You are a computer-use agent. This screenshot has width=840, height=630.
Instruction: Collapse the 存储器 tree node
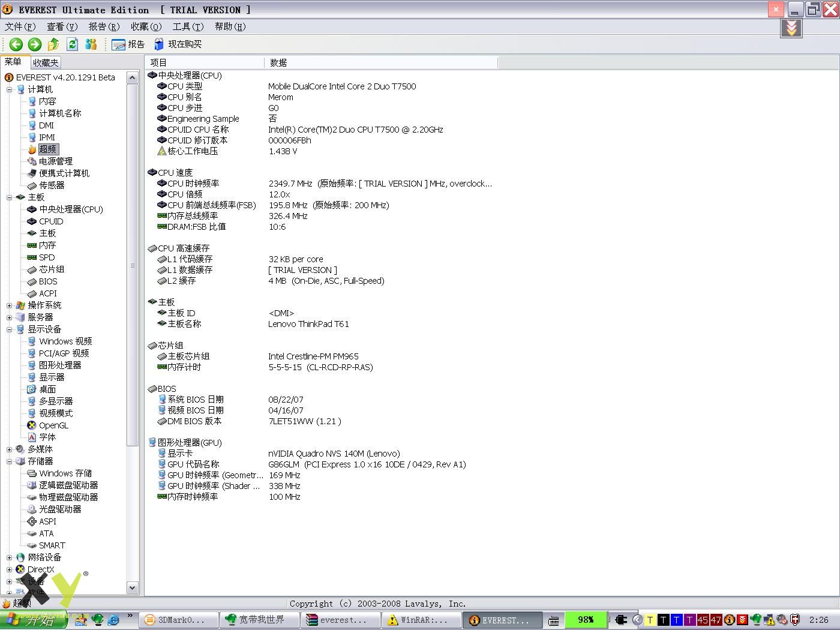tap(9, 461)
